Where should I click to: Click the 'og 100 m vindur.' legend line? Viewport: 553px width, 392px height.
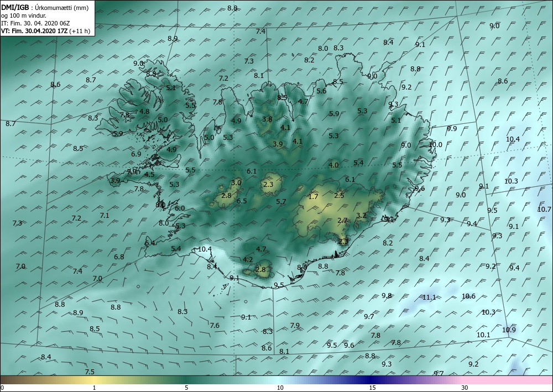click(x=24, y=15)
